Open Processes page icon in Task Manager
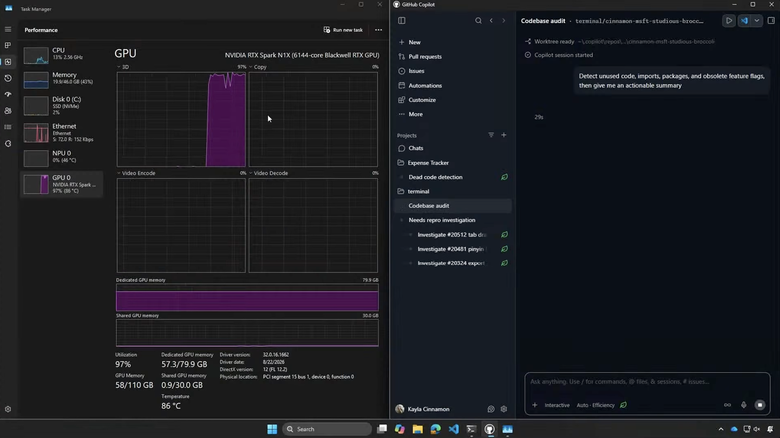Screen dimensions: 780x438 [x=8, y=45]
